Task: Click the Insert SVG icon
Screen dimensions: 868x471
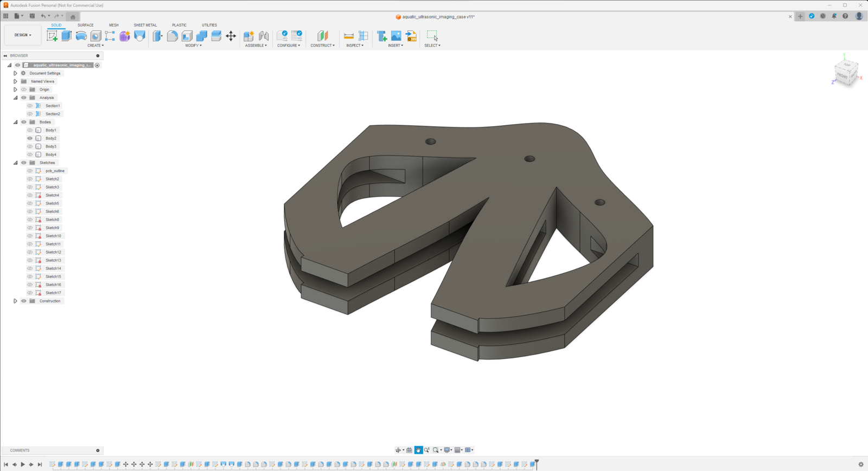Action: (x=411, y=36)
